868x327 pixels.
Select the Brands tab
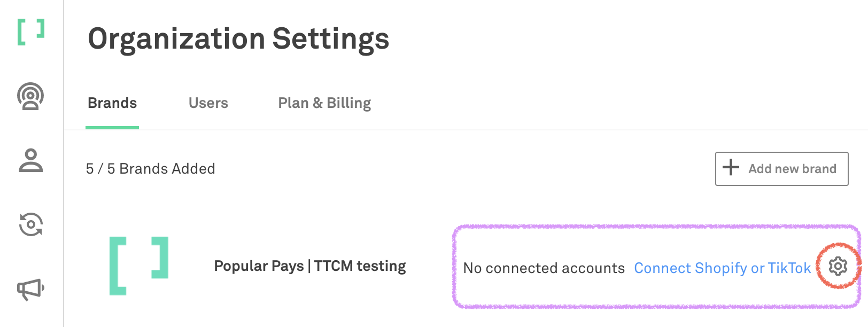pos(112,103)
